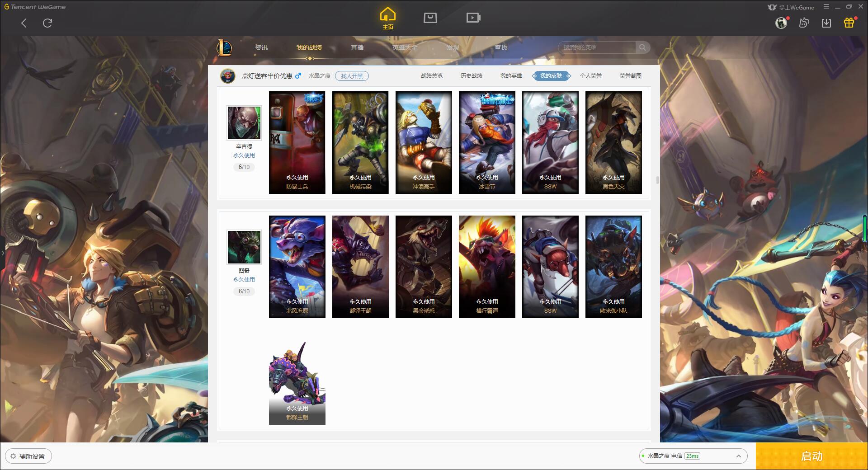This screenshot has height=470, width=868.
Task: Click the League of Legends logo
Action: coord(224,47)
